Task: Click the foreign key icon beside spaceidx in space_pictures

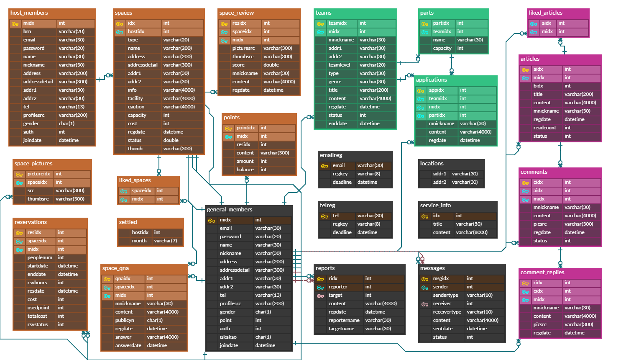Action: (18, 182)
